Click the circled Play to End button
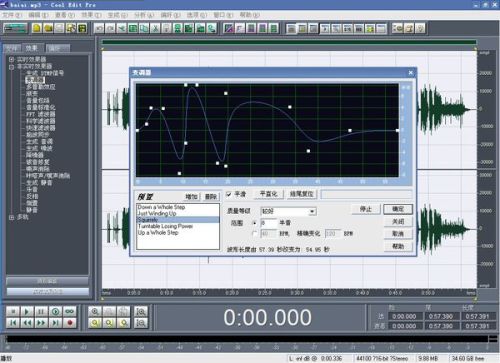 (x=56, y=312)
